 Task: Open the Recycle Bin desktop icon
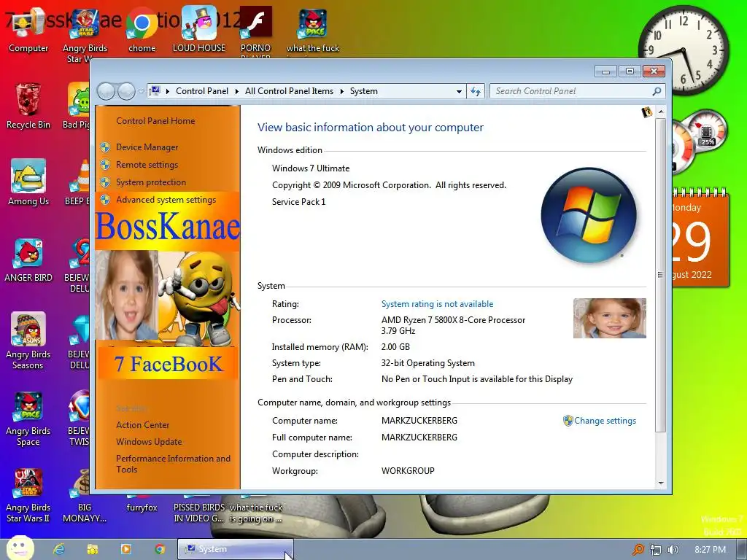pos(28,107)
